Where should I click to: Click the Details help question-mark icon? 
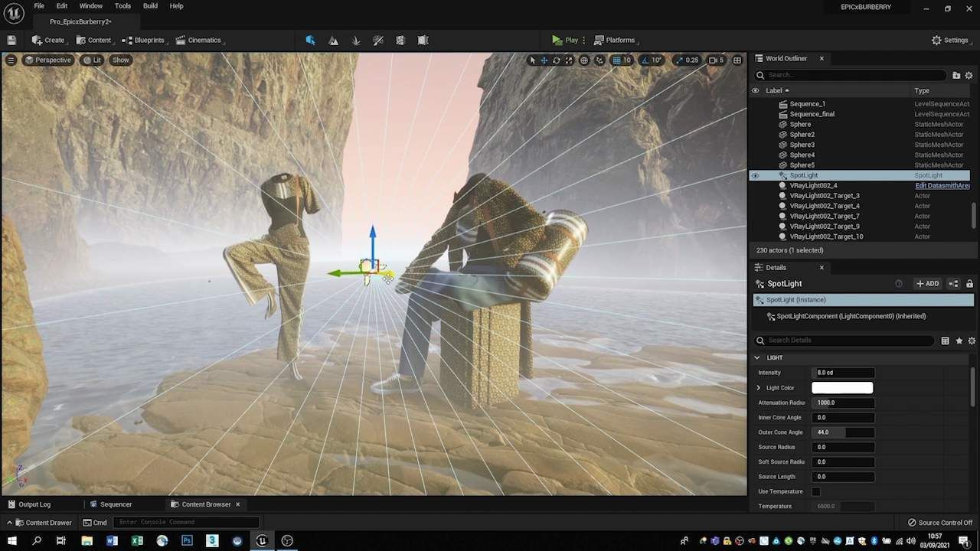899,283
